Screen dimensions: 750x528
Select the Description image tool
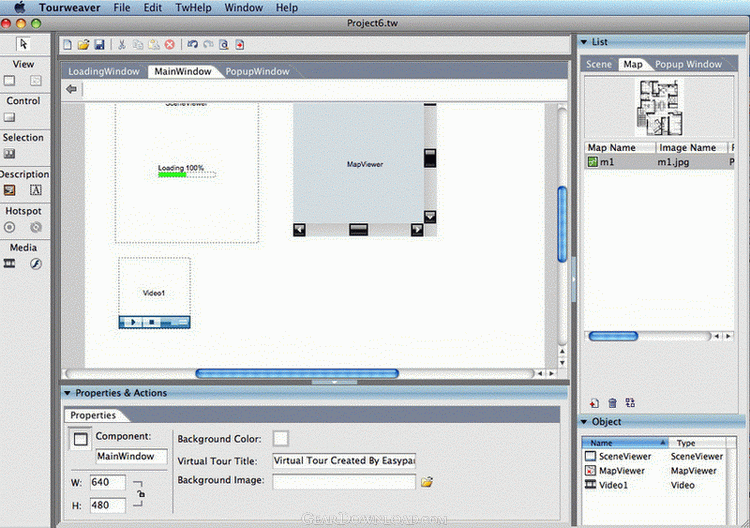click(10, 190)
